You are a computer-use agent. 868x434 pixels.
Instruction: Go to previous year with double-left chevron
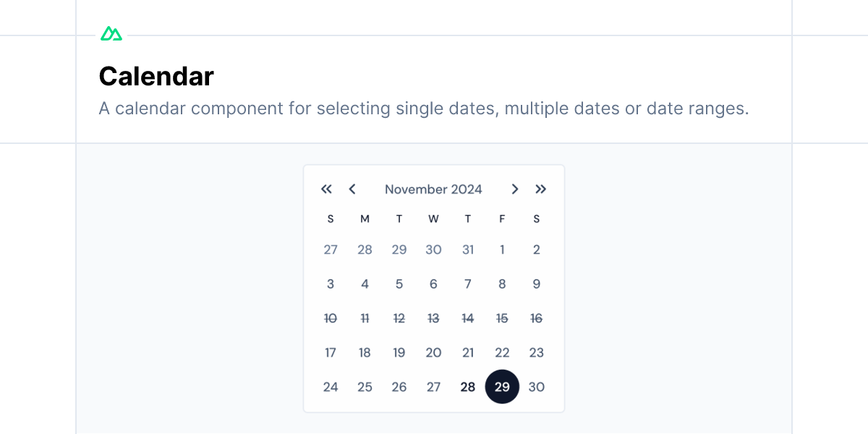(326, 189)
